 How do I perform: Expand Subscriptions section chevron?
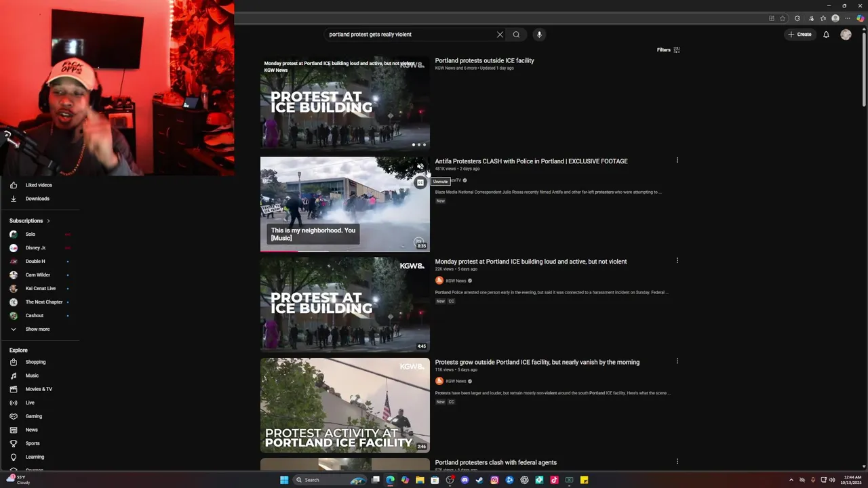pos(48,221)
